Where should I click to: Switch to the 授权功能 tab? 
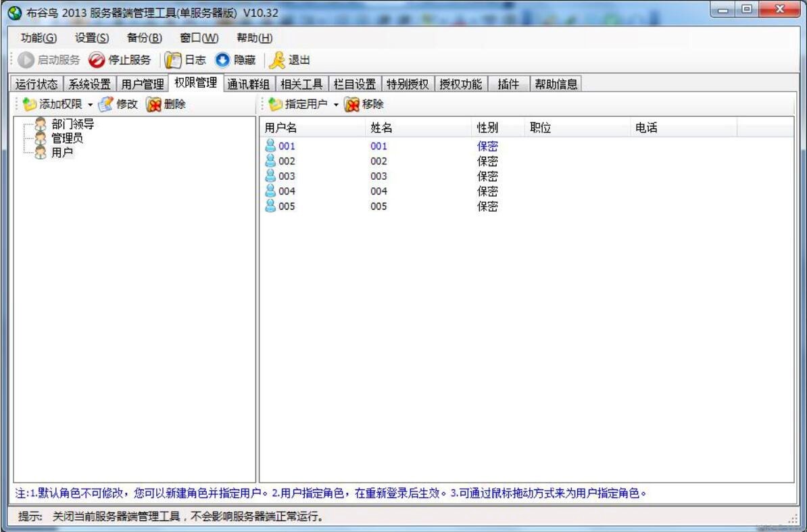tap(461, 84)
